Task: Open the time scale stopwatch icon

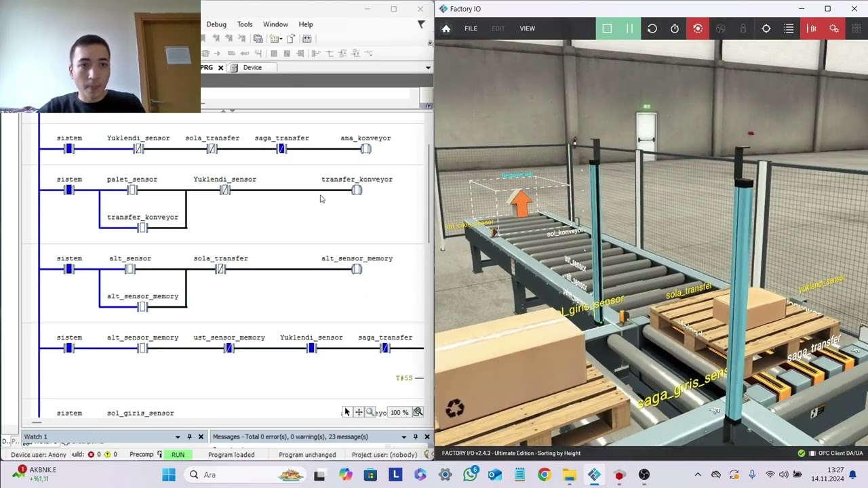Action: click(675, 28)
